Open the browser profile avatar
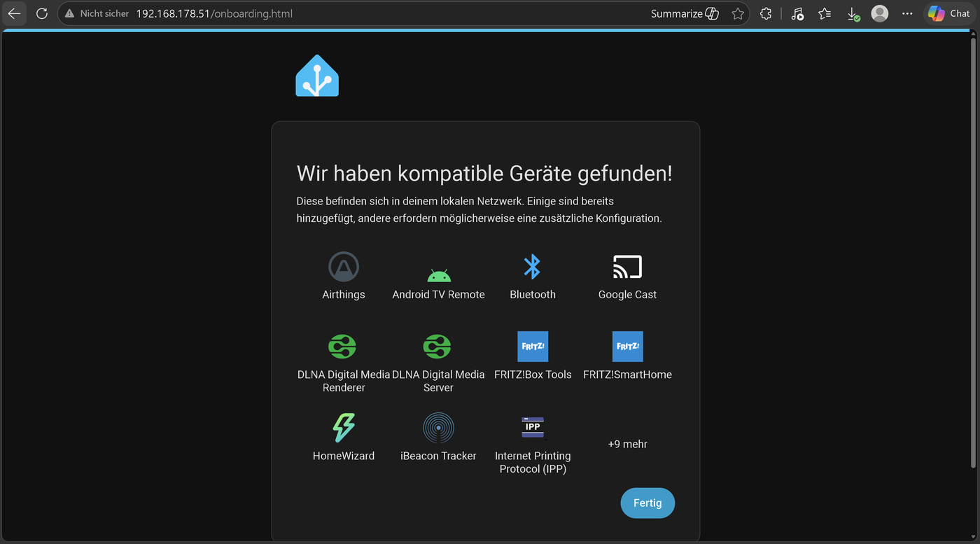Screen dimensions: 980x544 click(880, 13)
